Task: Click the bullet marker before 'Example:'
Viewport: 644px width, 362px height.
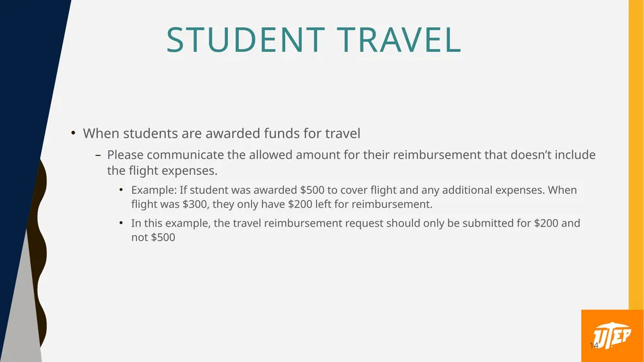Action: pyautogui.click(x=121, y=189)
